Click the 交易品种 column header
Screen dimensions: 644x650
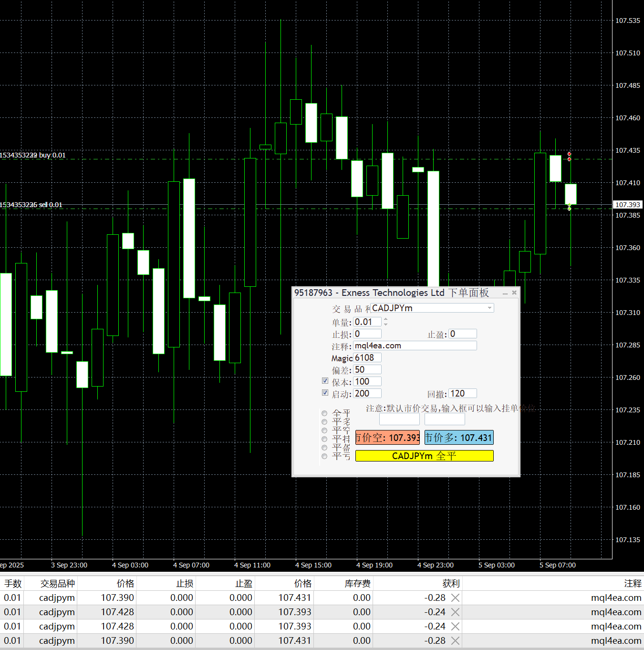click(57, 583)
